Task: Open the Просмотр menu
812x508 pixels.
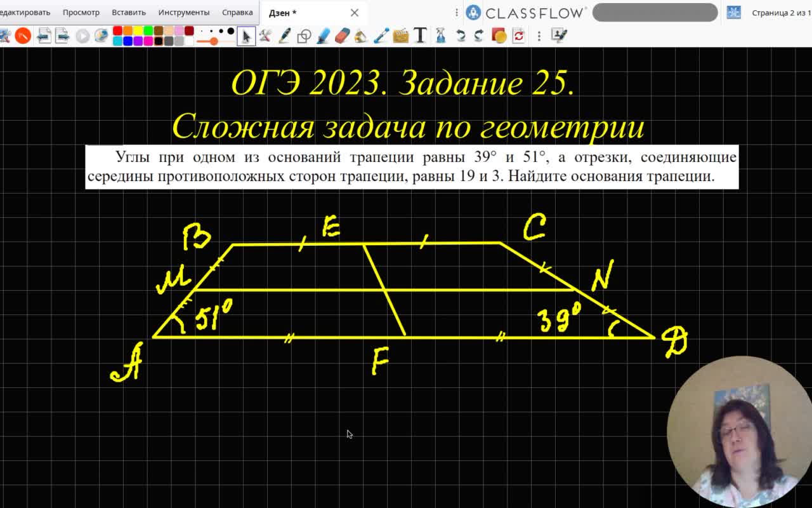Action: [x=81, y=11]
